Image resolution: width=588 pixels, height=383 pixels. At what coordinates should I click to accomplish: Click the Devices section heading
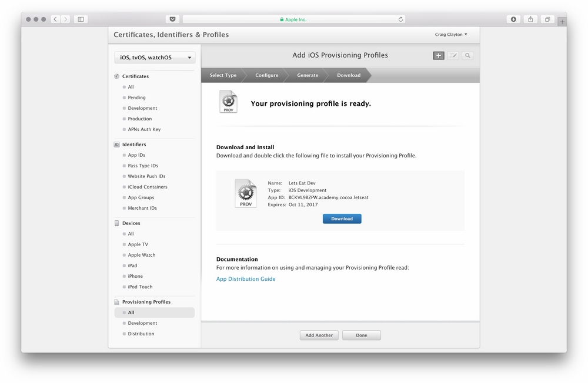tap(131, 223)
